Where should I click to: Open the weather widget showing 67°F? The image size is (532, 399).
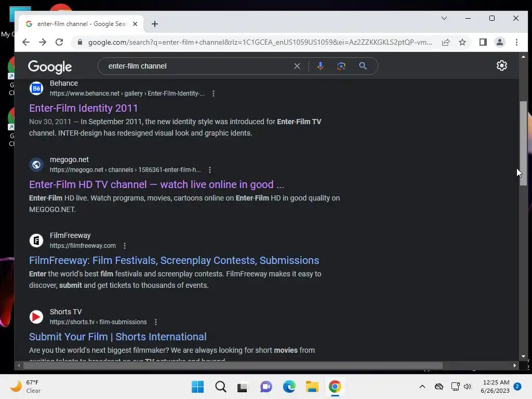click(x=25, y=387)
